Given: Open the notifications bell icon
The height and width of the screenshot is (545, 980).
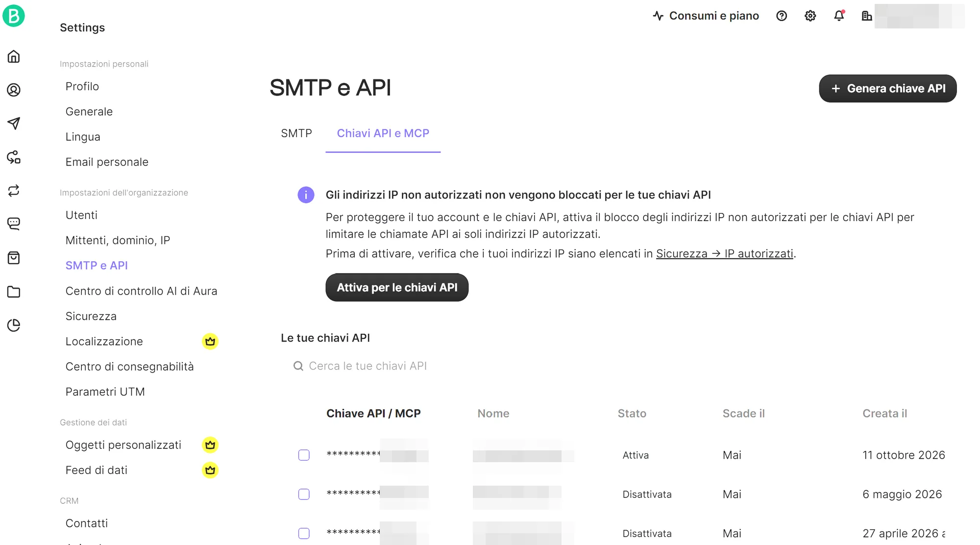Looking at the screenshot, I should pos(839,16).
